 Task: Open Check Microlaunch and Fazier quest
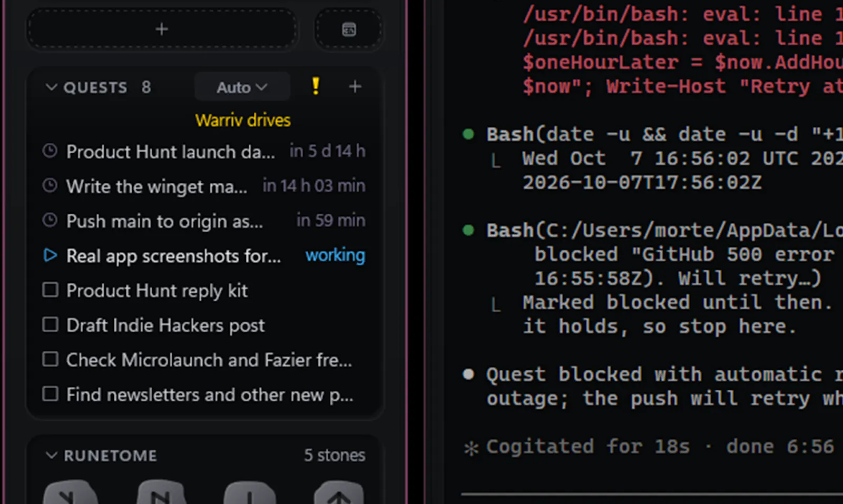pyautogui.click(x=209, y=360)
